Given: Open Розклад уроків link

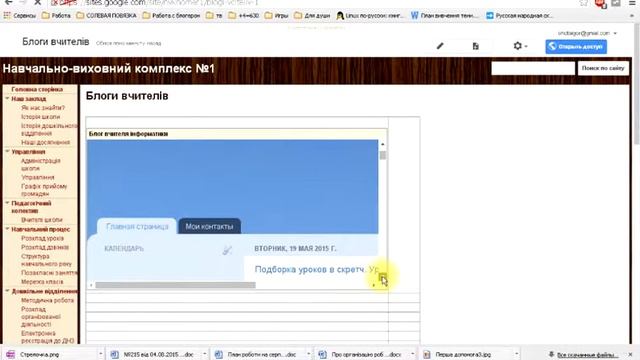Looking at the screenshot, I should click(x=42, y=238).
